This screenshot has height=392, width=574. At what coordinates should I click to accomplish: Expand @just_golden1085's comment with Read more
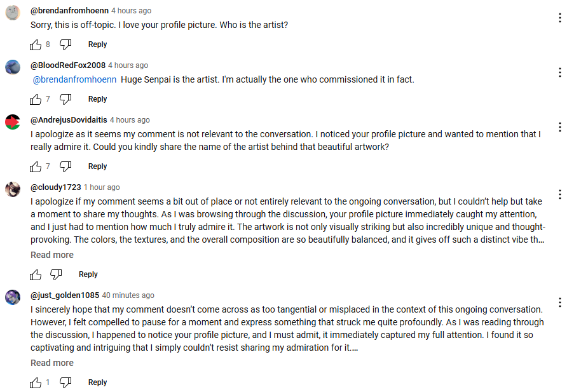pyautogui.click(x=52, y=363)
